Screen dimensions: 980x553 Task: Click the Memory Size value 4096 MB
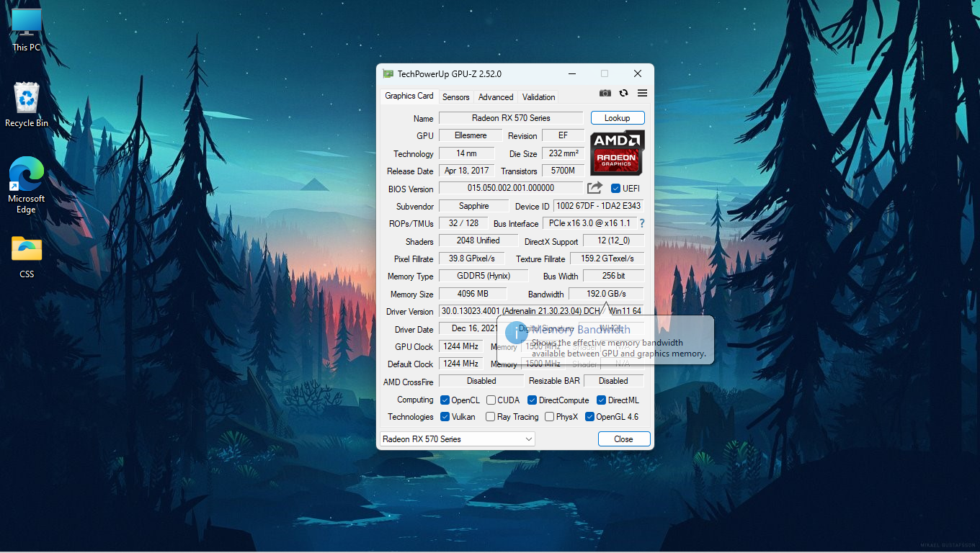tap(473, 294)
